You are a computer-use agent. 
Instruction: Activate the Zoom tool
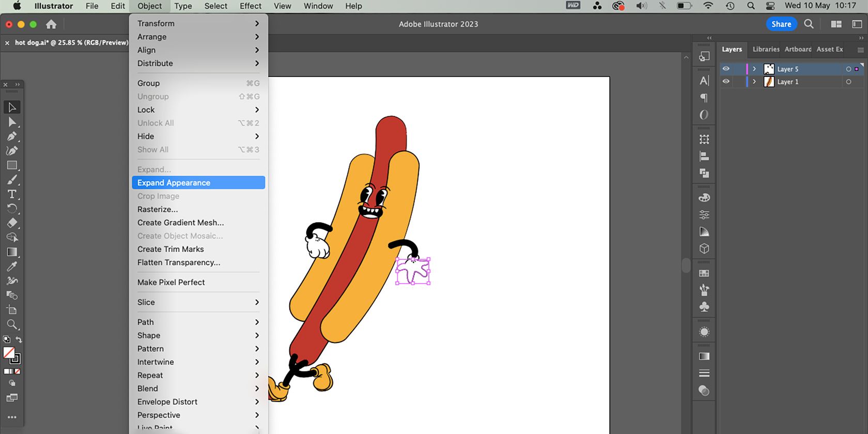pyautogui.click(x=12, y=324)
